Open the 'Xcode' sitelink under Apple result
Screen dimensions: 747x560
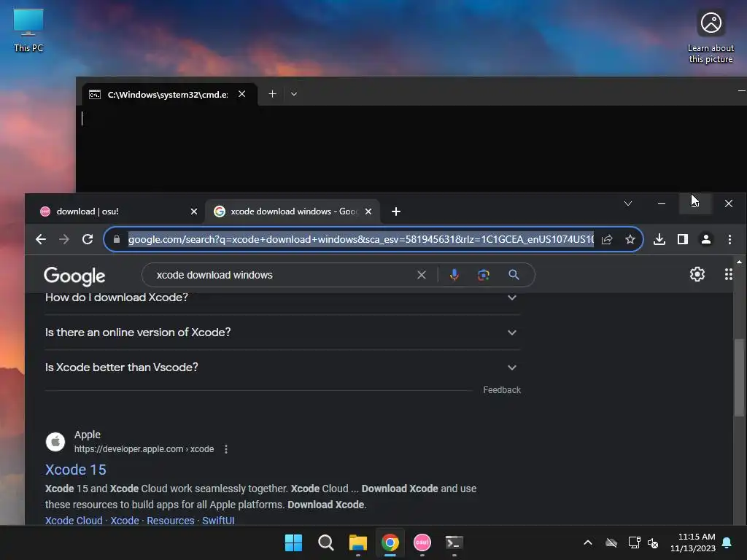(125, 521)
